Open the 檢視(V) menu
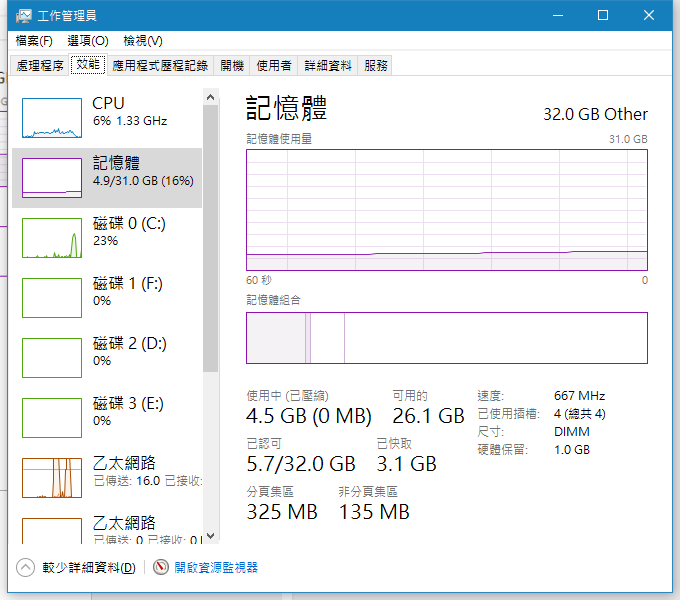 (x=143, y=41)
